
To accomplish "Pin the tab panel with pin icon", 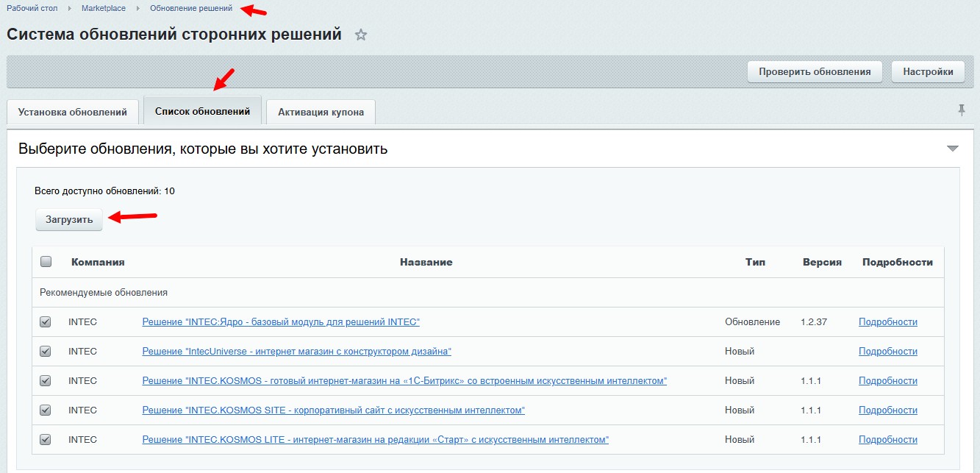I will tap(961, 110).
